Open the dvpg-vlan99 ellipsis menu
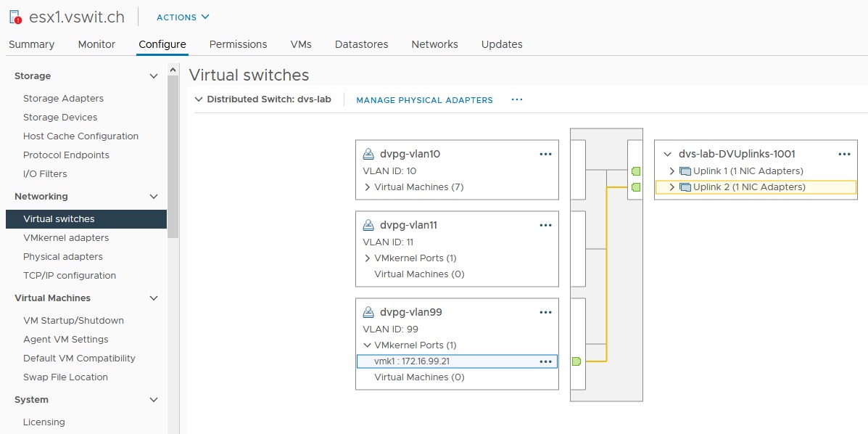 pyautogui.click(x=546, y=312)
